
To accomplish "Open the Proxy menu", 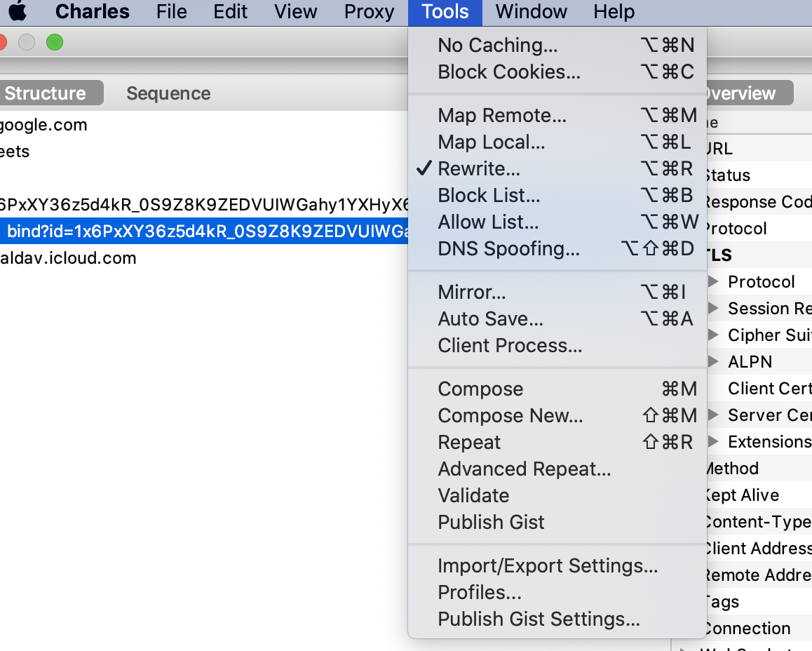I will (369, 12).
